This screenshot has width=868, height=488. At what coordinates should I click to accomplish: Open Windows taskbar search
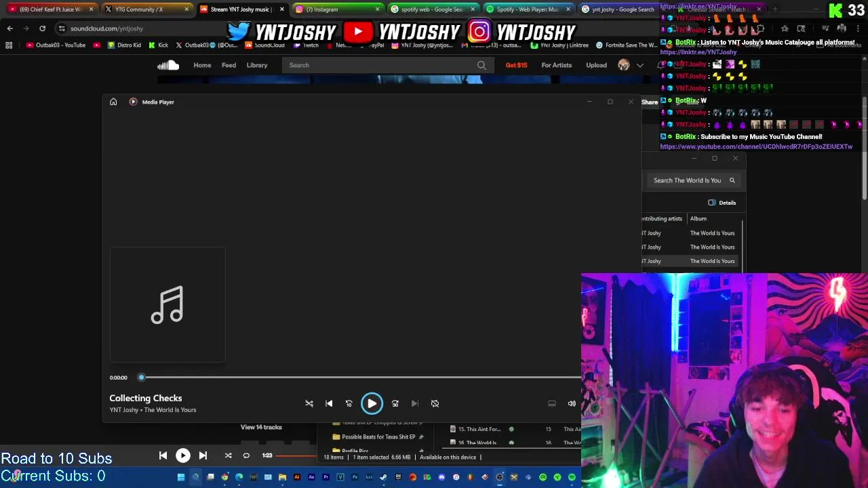coord(195,477)
